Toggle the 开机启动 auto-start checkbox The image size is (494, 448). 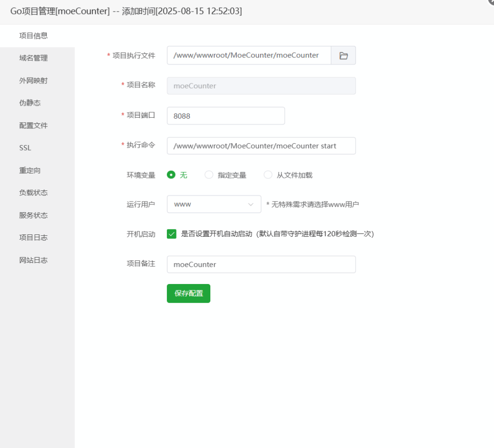172,234
